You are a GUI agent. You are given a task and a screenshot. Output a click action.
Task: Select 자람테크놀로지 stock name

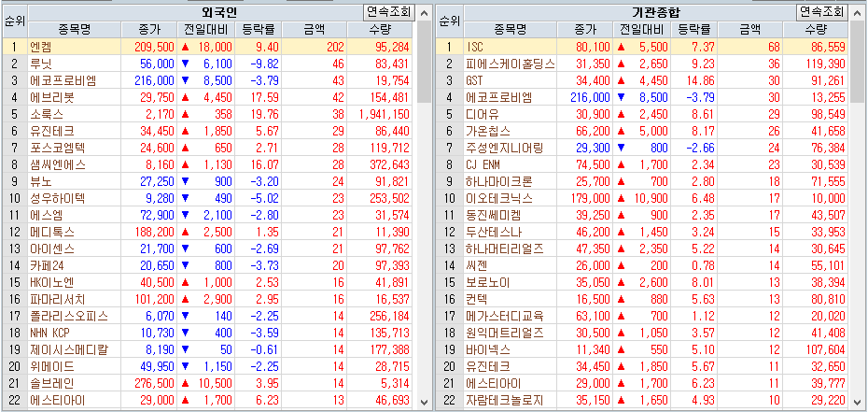pos(504,401)
